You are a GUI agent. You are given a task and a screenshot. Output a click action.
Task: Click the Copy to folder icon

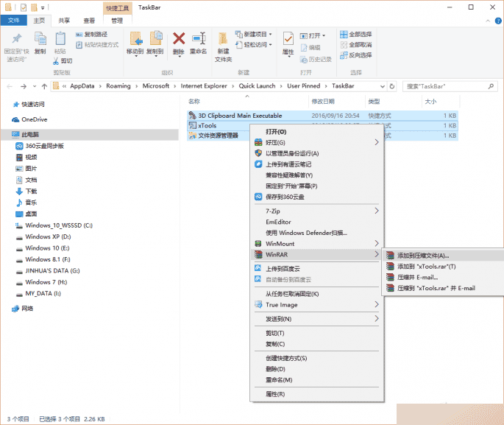click(x=155, y=39)
